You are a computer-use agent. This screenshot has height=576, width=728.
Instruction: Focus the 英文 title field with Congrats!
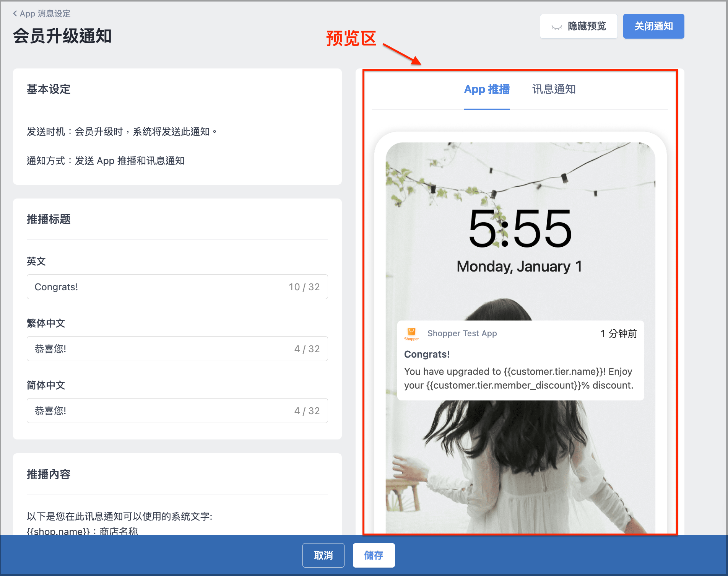click(177, 286)
